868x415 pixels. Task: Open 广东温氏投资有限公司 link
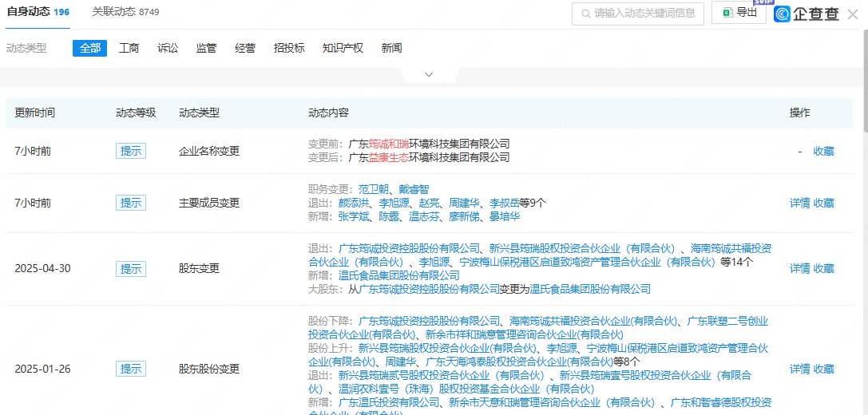(x=389, y=402)
